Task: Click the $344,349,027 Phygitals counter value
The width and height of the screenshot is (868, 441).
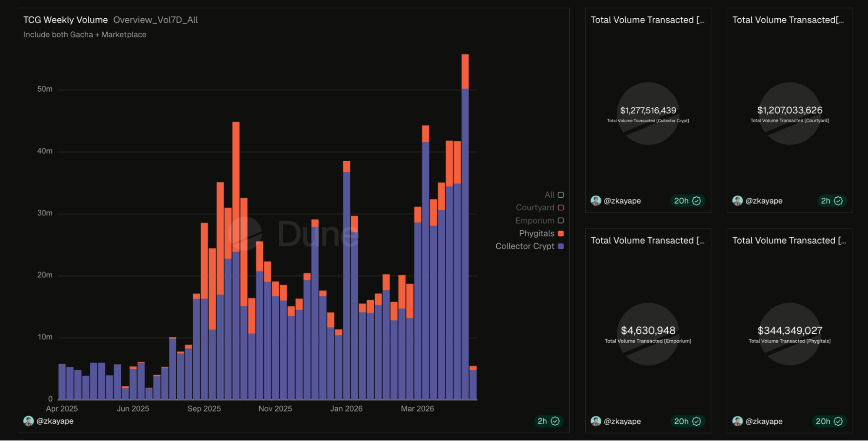Action: coord(790,331)
